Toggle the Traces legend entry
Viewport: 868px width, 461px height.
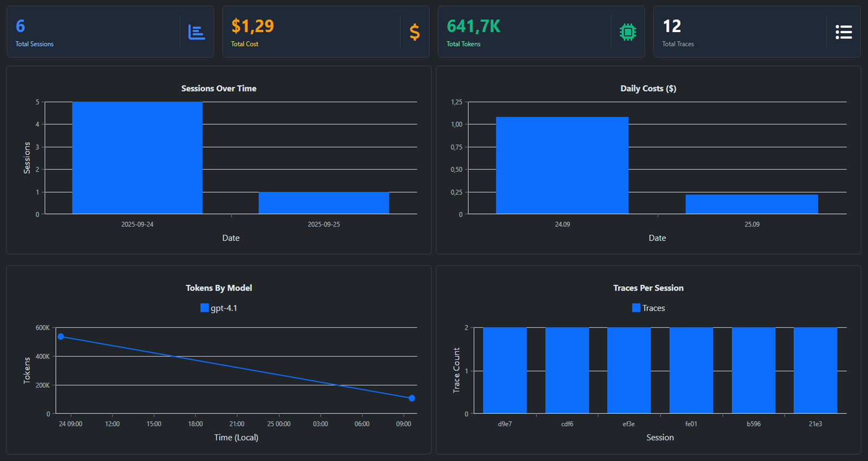648,308
